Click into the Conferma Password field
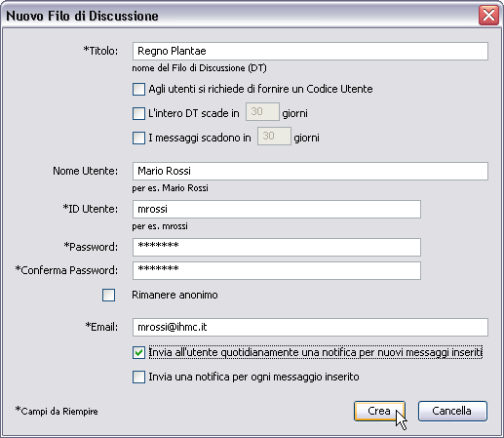Image resolution: width=504 pixels, height=438 pixels. 277,270
